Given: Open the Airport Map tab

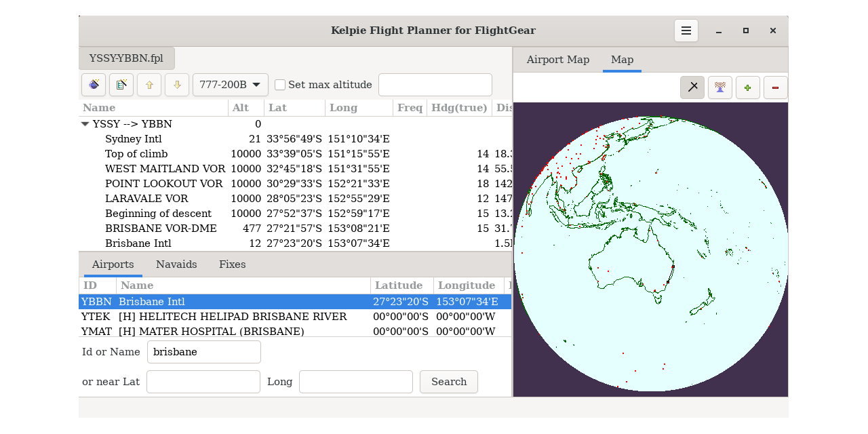Looking at the screenshot, I should click(x=557, y=60).
